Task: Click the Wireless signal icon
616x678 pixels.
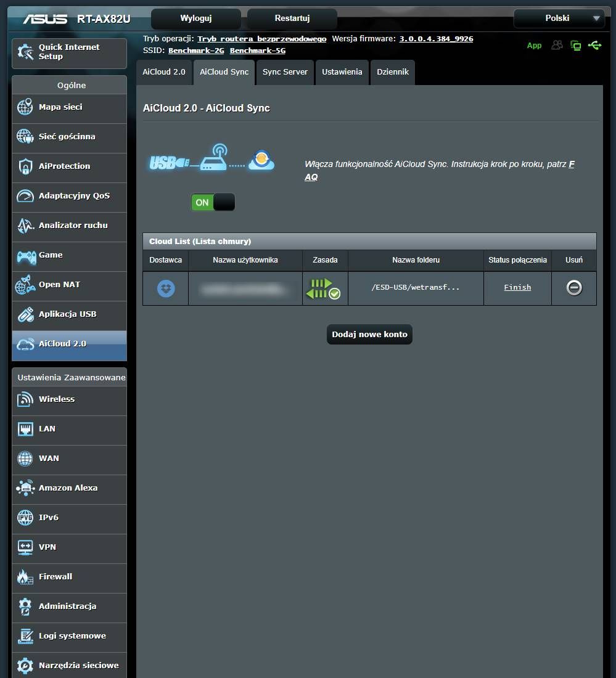Action: click(25, 399)
